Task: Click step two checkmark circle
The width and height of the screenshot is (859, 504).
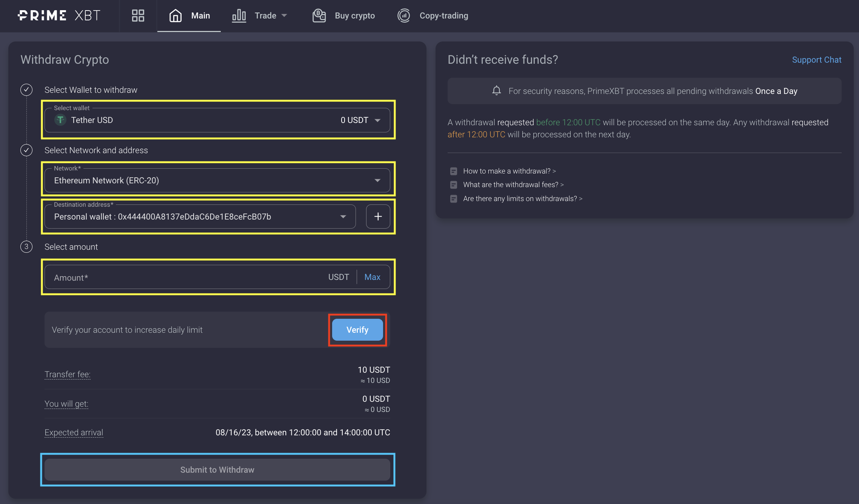Action: tap(26, 150)
